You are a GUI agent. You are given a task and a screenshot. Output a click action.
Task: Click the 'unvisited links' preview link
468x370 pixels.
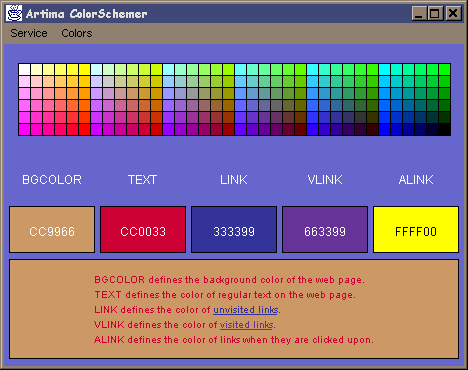(x=246, y=310)
